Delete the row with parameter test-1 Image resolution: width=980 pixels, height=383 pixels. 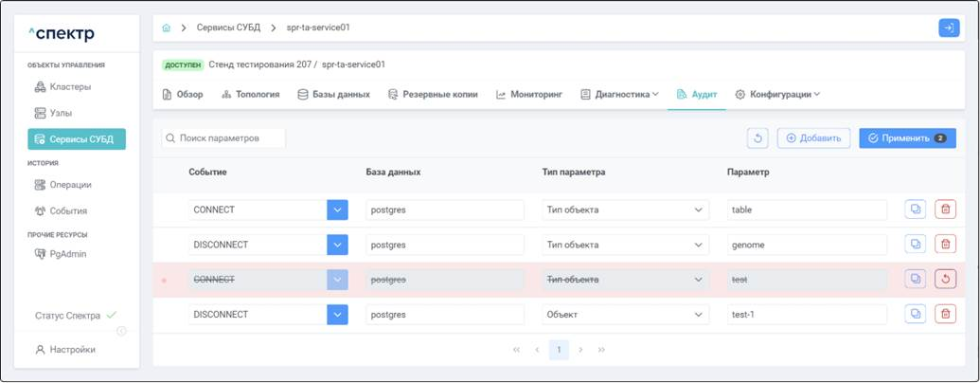tap(945, 314)
